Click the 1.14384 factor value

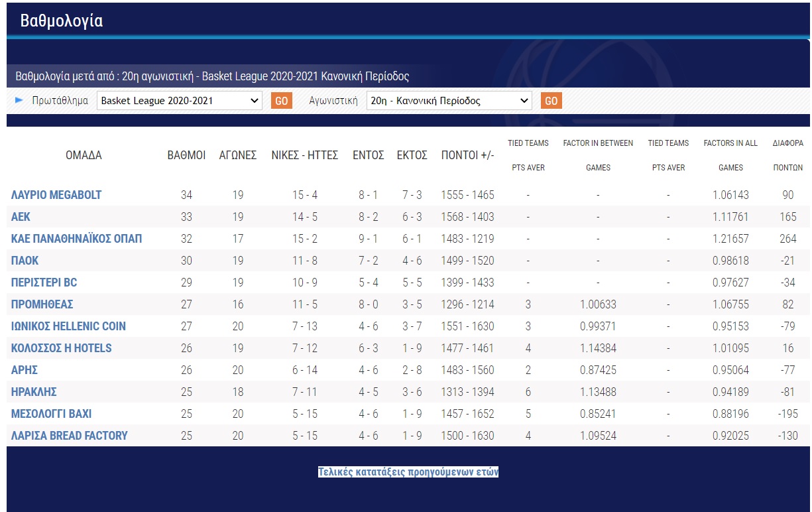[598, 348]
